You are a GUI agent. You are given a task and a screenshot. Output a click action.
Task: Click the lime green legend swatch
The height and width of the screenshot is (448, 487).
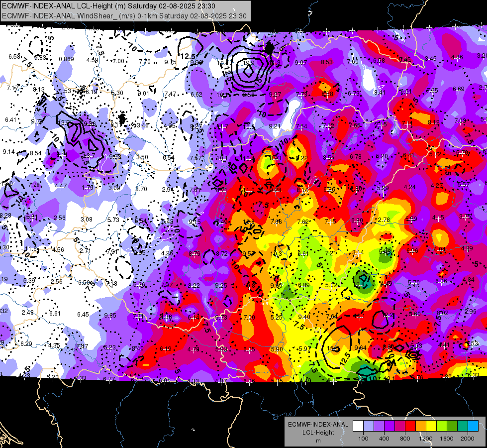[442, 426]
